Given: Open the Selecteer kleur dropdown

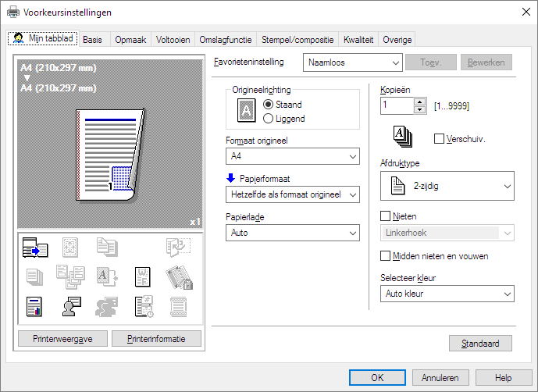Looking at the screenshot, I should 447,294.
